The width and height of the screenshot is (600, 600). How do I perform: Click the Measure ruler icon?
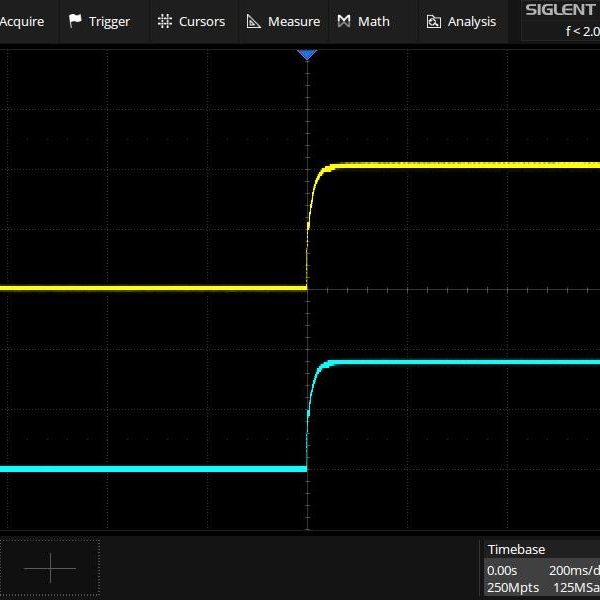[x=254, y=21]
